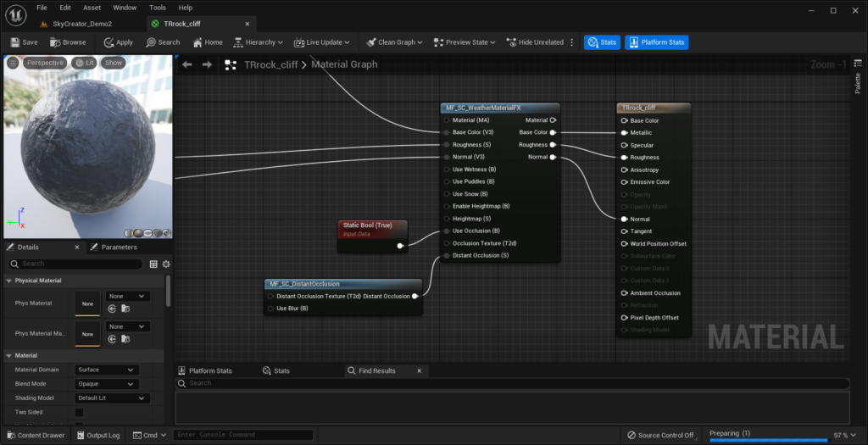Go back with the graph left arrow
The width and height of the screenshot is (868, 445).
click(187, 64)
